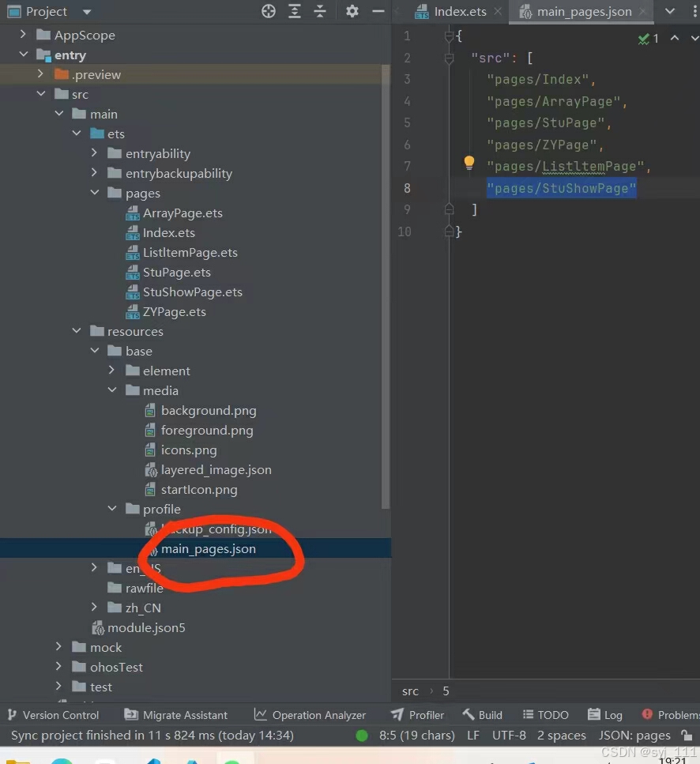Expand the entrybackupability folder

tap(94, 172)
